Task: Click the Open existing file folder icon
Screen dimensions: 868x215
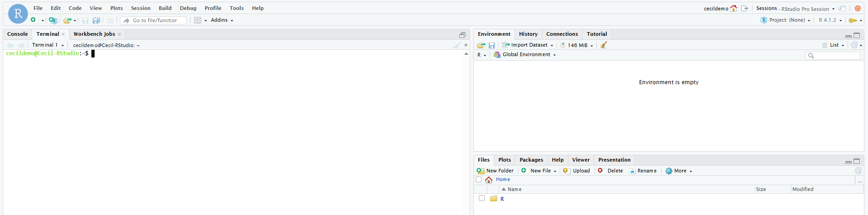Action: coord(67,20)
